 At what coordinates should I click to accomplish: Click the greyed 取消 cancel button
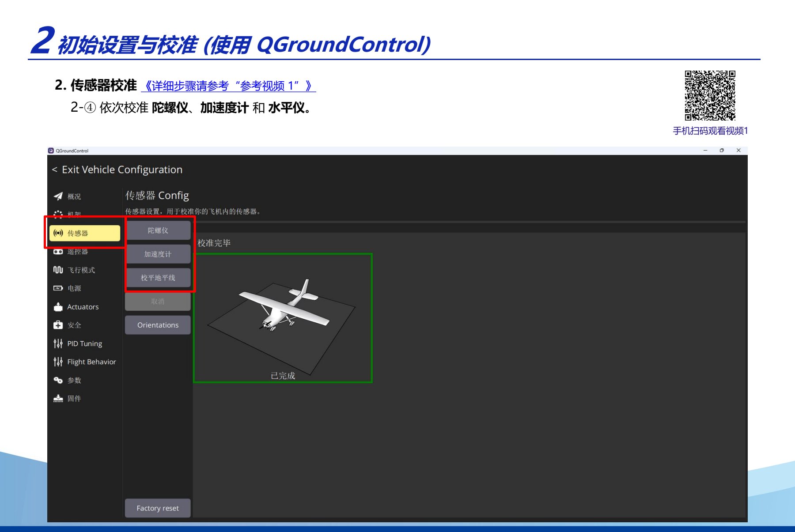click(158, 302)
